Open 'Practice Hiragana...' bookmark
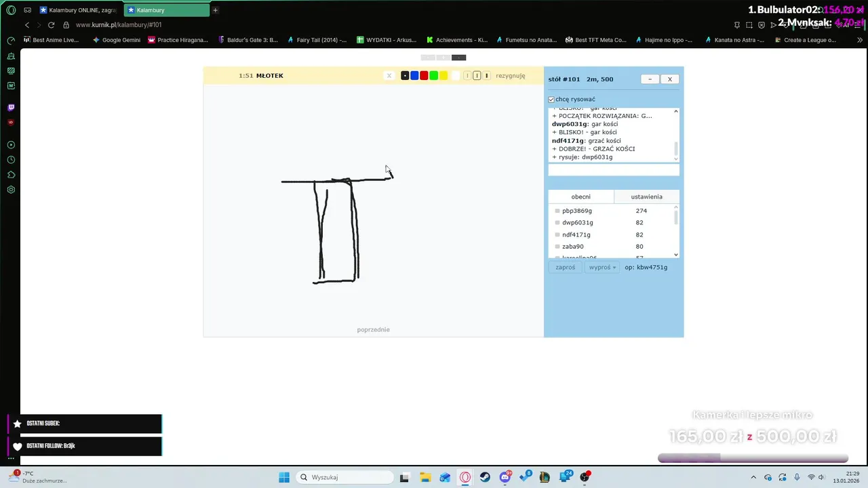868x488 pixels. coord(178,40)
